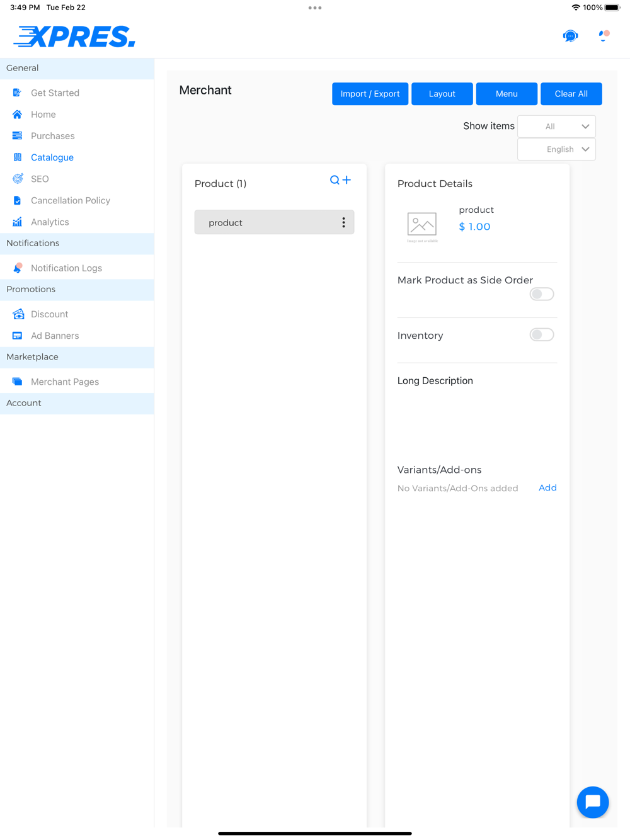The height and width of the screenshot is (840, 630).
Task: Click the product name in details panel
Action: 476,210
